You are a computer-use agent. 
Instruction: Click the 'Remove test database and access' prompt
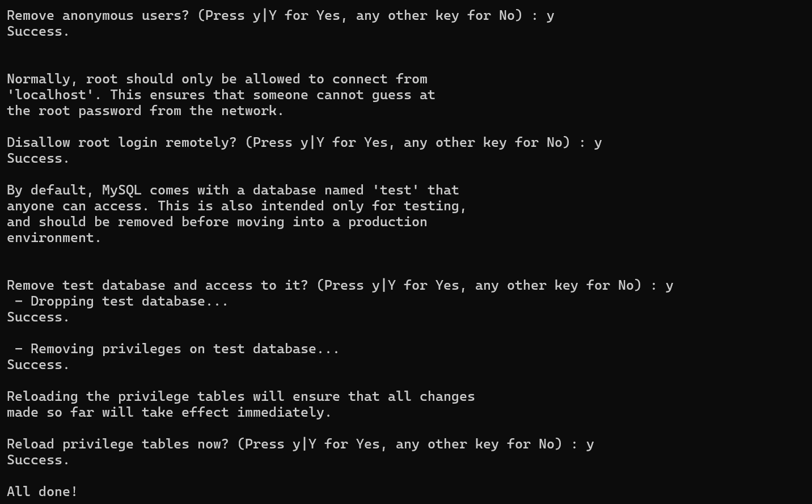tap(340, 285)
